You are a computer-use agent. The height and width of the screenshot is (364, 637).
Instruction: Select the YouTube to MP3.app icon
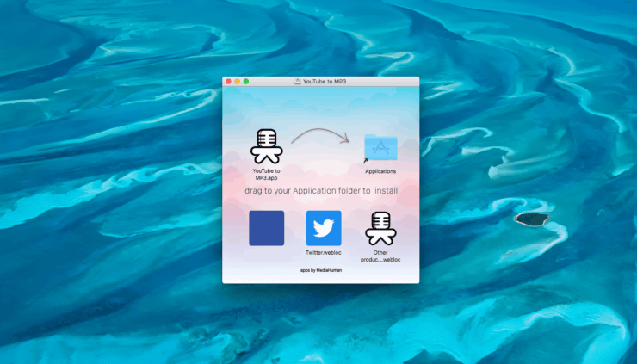266,147
